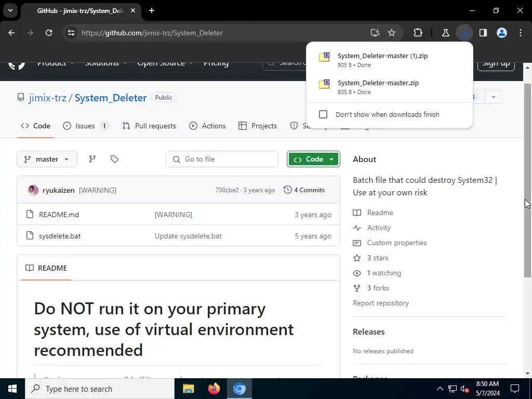The width and height of the screenshot is (532, 399).
Task: Open README.md file
Action: click(59, 215)
